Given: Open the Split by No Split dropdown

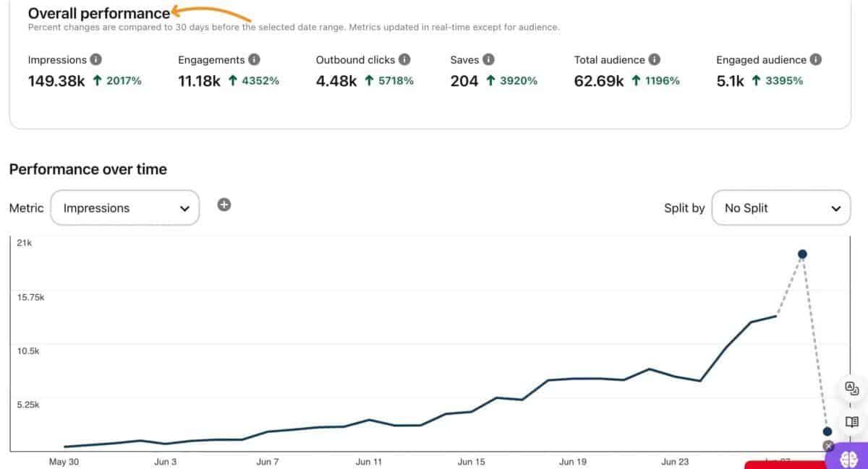Looking at the screenshot, I should [780, 207].
